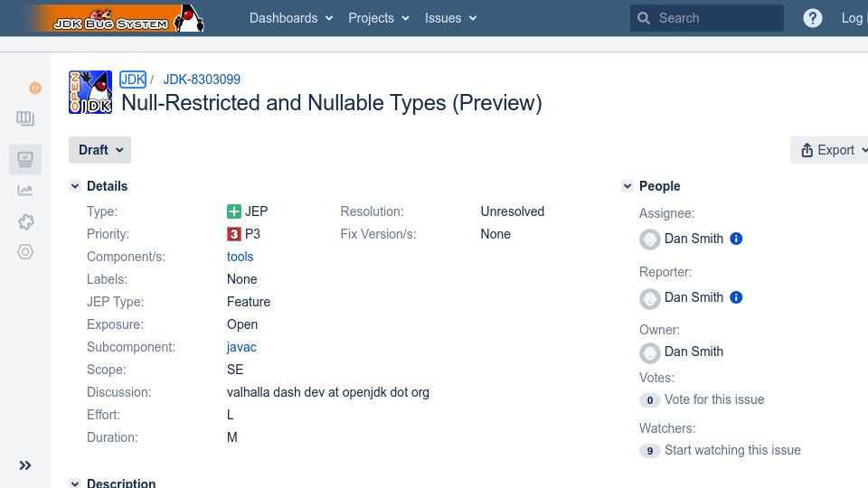Click the OpenJDK project avatar
The image size is (868, 488).
[90, 92]
